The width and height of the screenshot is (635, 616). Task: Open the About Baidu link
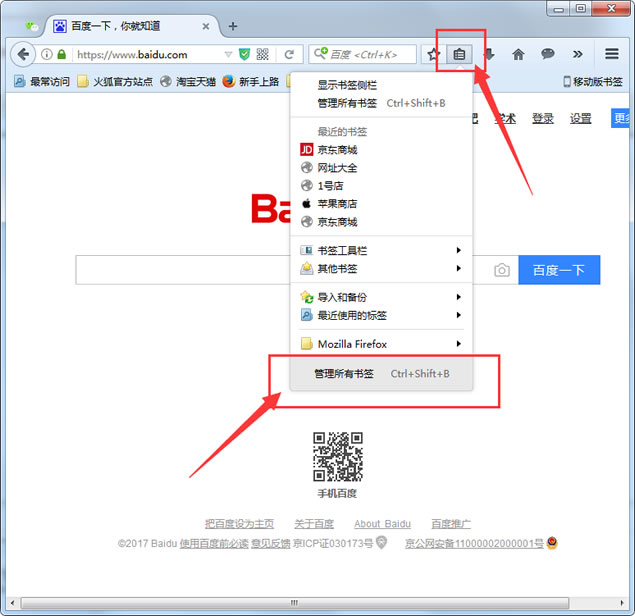382,524
